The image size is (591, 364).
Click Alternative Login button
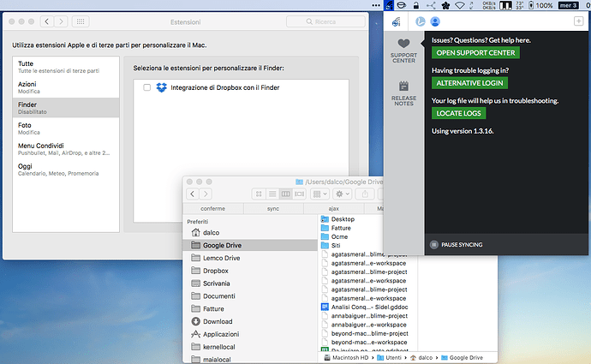pyautogui.click(x=469, y=83)
